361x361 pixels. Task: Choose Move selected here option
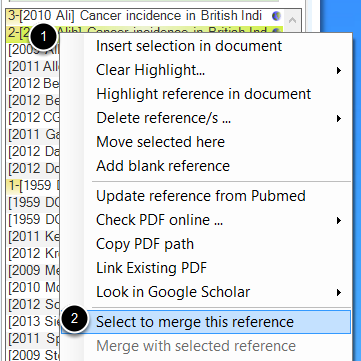tap(160, 142)
